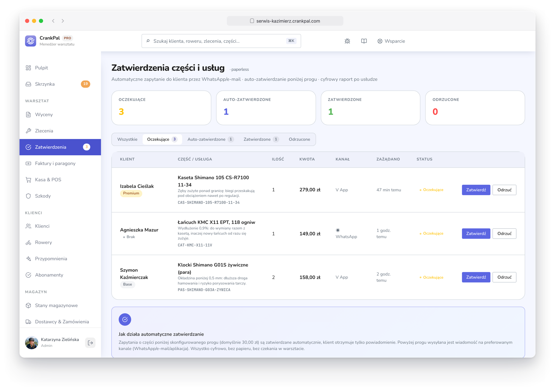Switch to Auto-zatwierdzone tab
The width and height of the screenshot is (555, 392).
pos(211,139)
